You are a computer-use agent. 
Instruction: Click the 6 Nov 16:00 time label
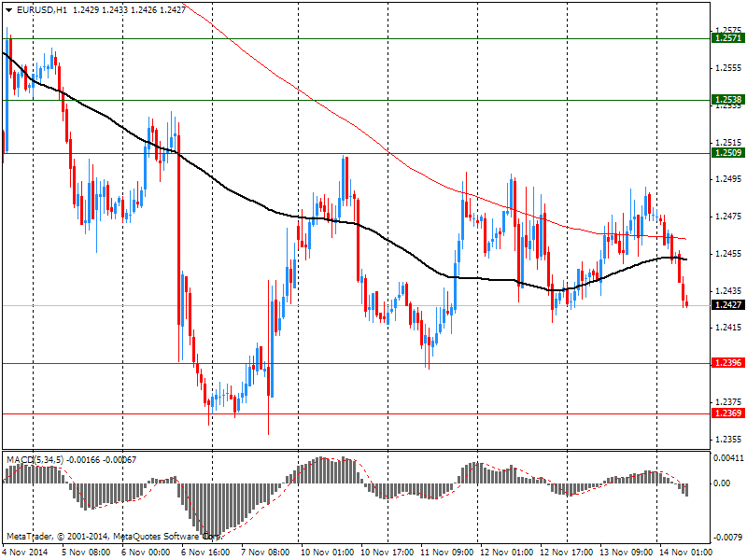point(205,552)
